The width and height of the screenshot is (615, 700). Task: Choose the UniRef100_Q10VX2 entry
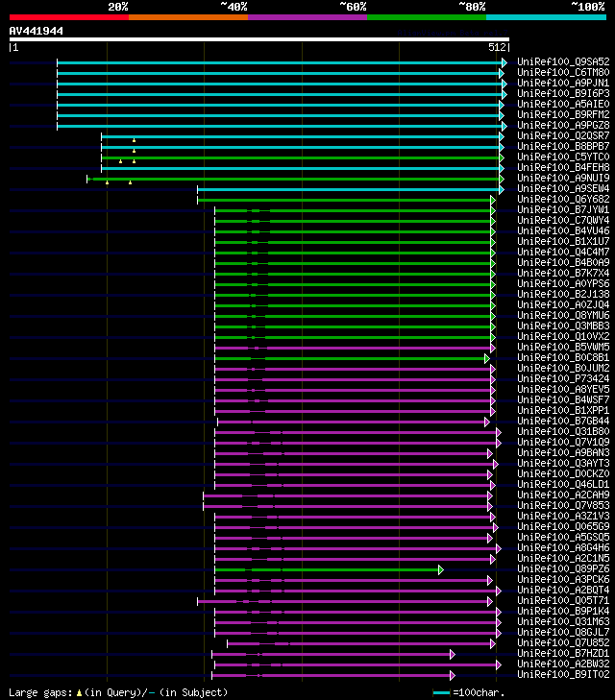[563, 337]
